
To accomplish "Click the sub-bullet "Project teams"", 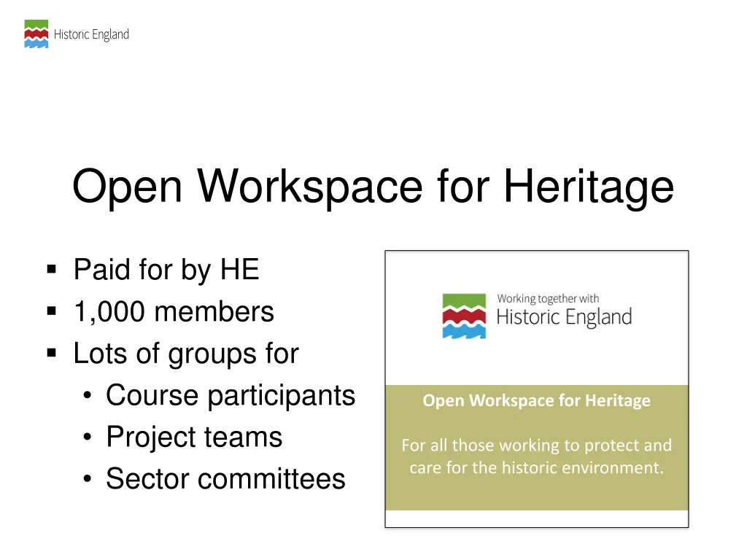I will pos(194,437).
